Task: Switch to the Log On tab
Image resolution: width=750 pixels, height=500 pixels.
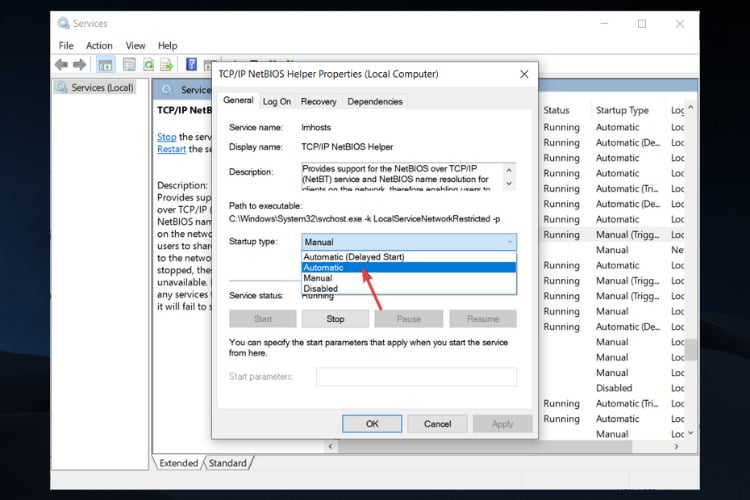Action: [x=276, y=101]
